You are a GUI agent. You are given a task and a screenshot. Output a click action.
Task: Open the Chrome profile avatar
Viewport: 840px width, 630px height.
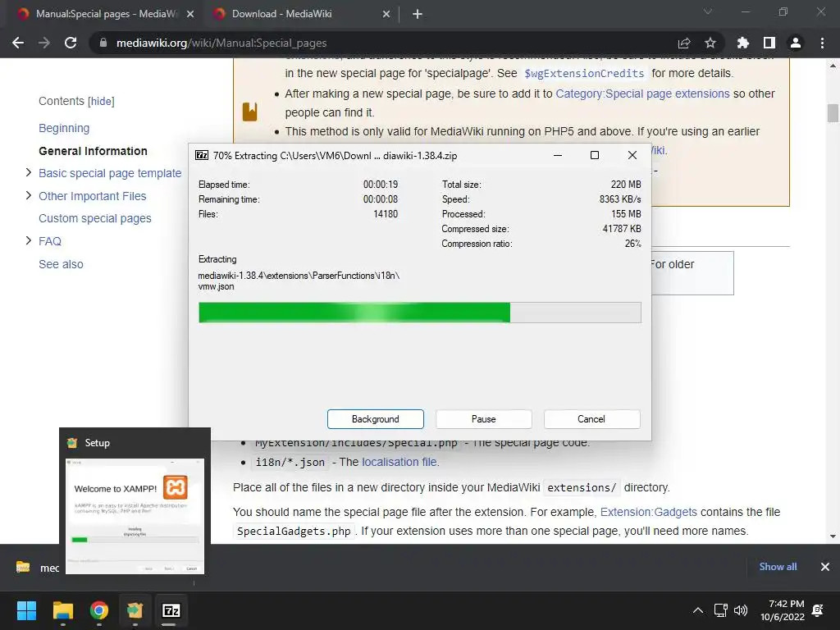pyautogui.click(x=796, y=43)
